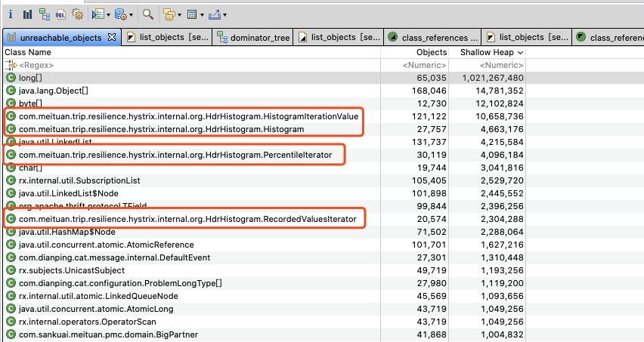
Task: Click the Objects Numeric filter field
Action: (x=415, y=65)
